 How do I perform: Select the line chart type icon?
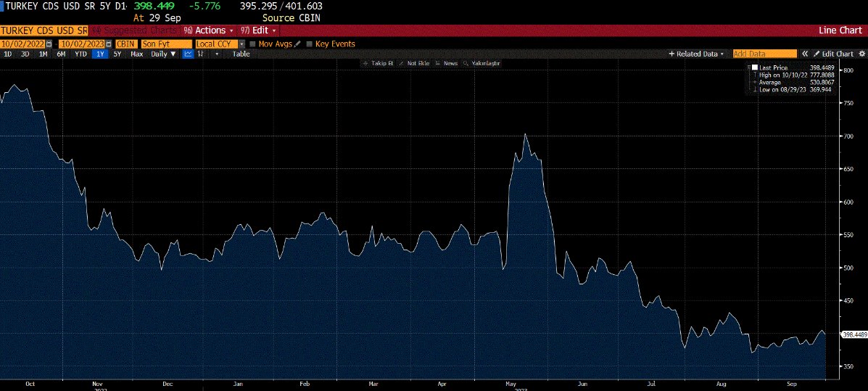tap(187, 54)
